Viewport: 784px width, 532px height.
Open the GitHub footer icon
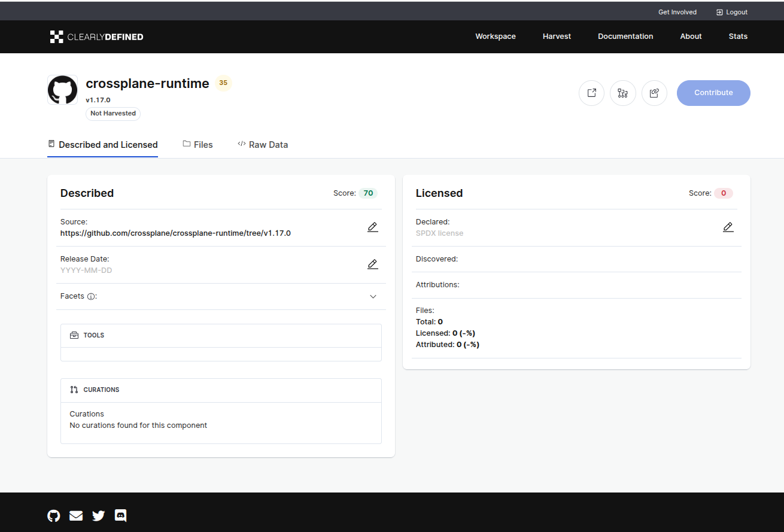[x=54, y=516]
